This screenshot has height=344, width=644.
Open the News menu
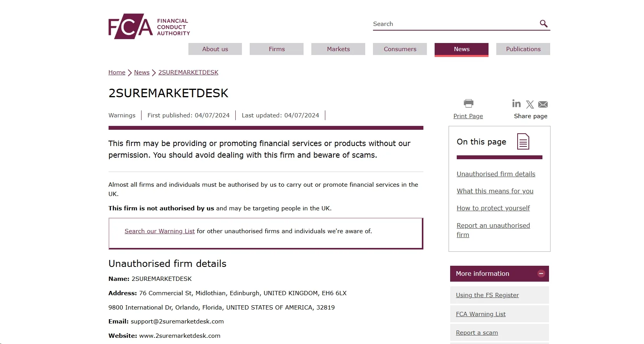pos(462,49)
